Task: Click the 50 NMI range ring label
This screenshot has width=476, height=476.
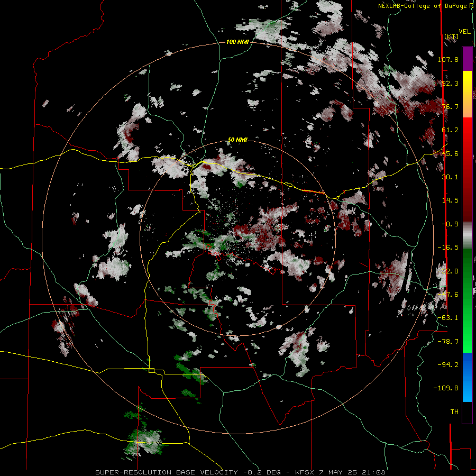Action: pos(237,140)
